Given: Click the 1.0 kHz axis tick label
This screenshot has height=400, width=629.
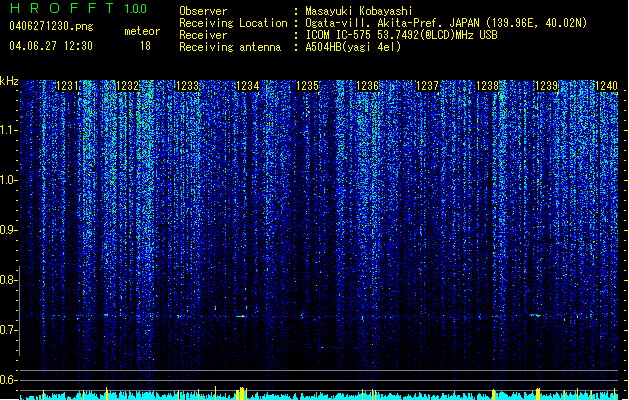Looking at the screenshot, I should coord(8,180).
